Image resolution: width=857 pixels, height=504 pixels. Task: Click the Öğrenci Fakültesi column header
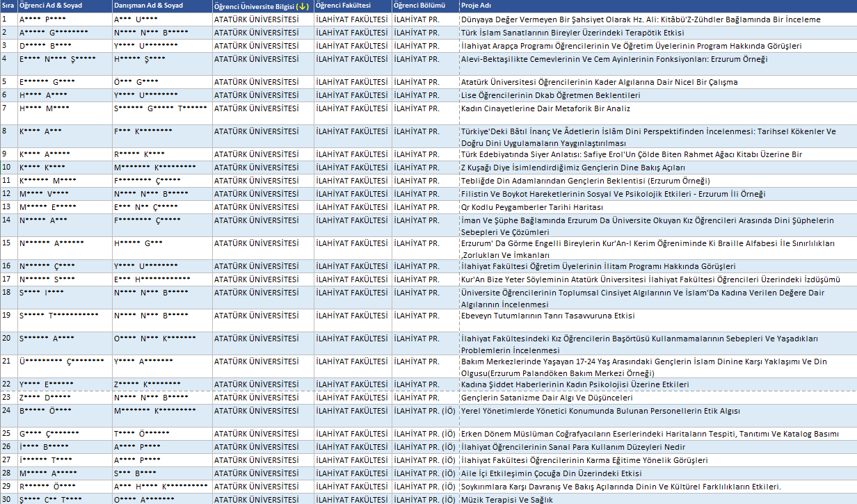(x=344, y=6)
